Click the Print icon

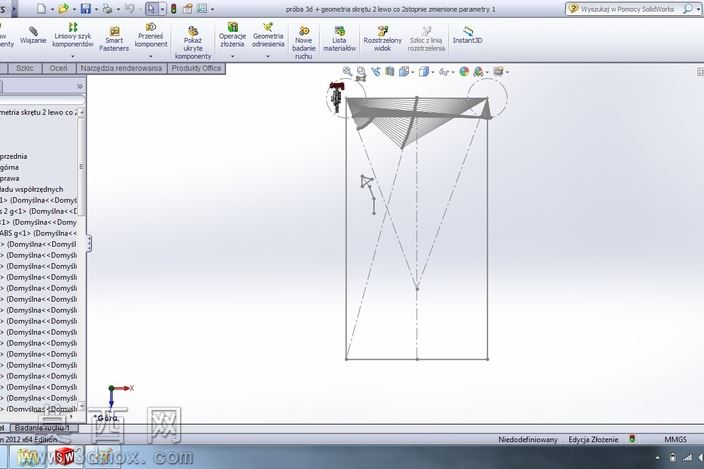pyautogui.click(x=107, y=9)
